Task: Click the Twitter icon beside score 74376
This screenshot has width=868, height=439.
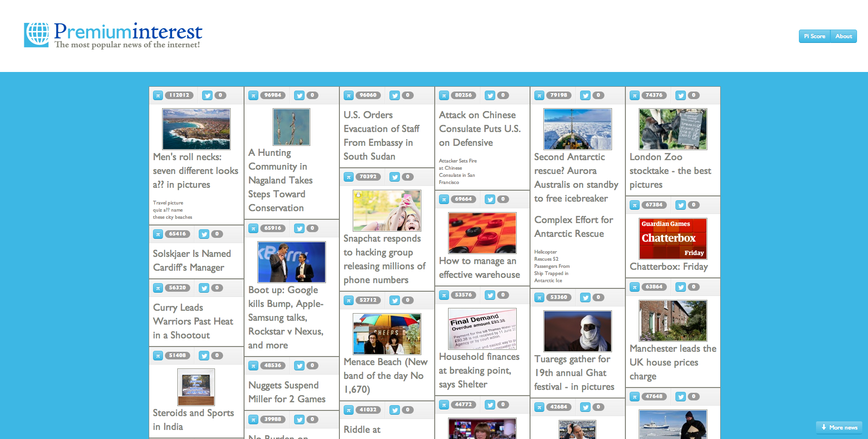Action: 681,95
